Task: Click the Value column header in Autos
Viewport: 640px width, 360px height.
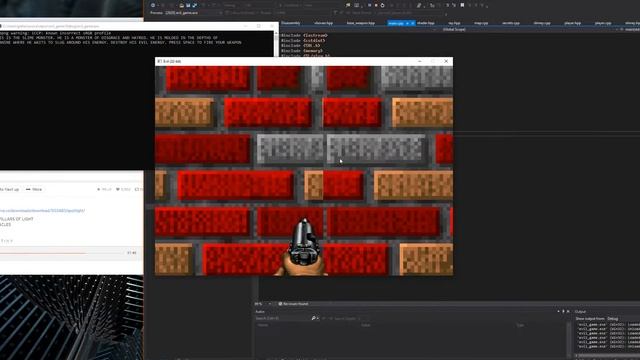Action: [x=366, y=325]
